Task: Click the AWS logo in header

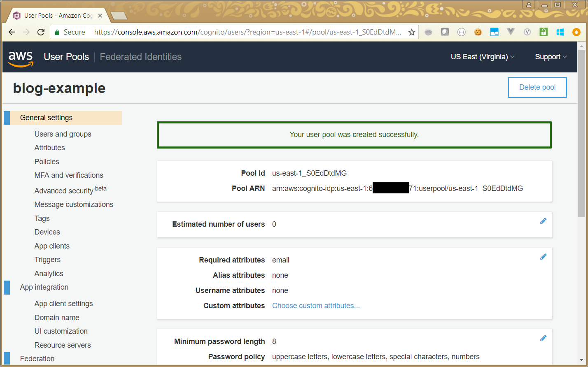Action: (21, 58)
